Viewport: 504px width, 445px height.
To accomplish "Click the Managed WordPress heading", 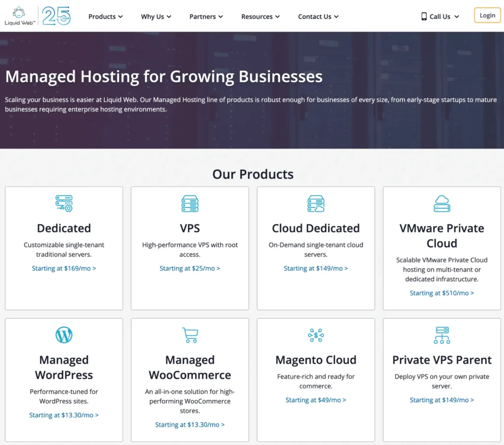I will coord(64,368).
